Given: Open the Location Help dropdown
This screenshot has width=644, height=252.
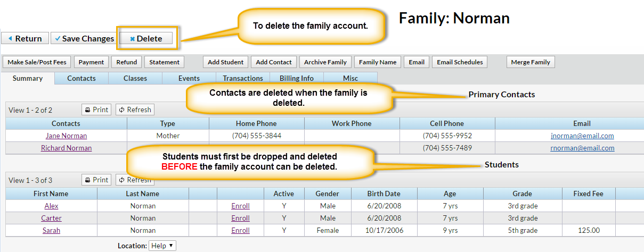Looking at the screenshot, I should coord(162,246).
